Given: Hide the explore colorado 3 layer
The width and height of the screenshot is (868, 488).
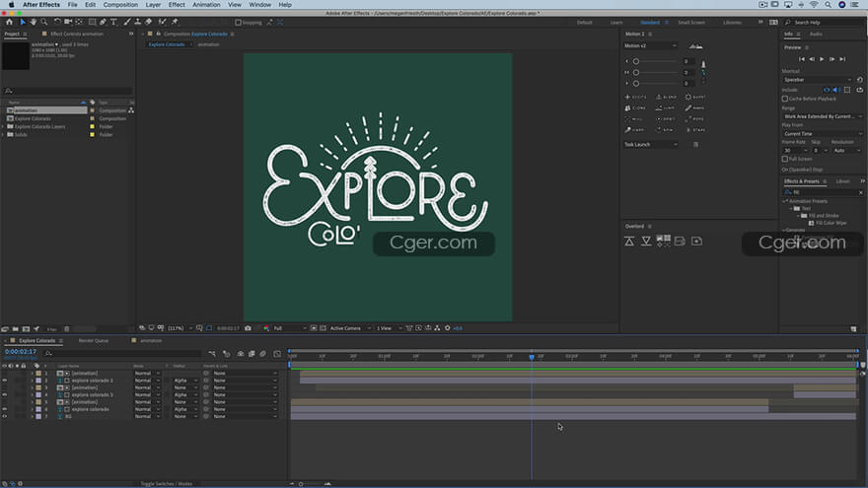Looking at the screenshot, I should pos(4,395).
